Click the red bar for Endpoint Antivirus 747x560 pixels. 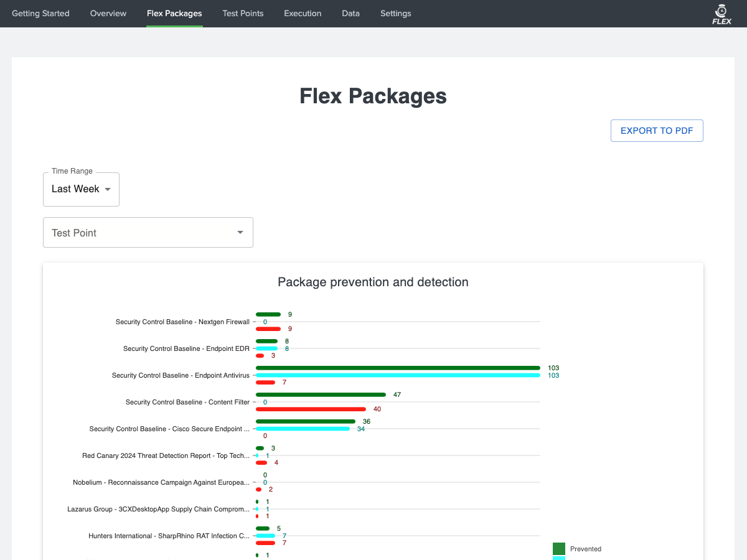point(265,382)
